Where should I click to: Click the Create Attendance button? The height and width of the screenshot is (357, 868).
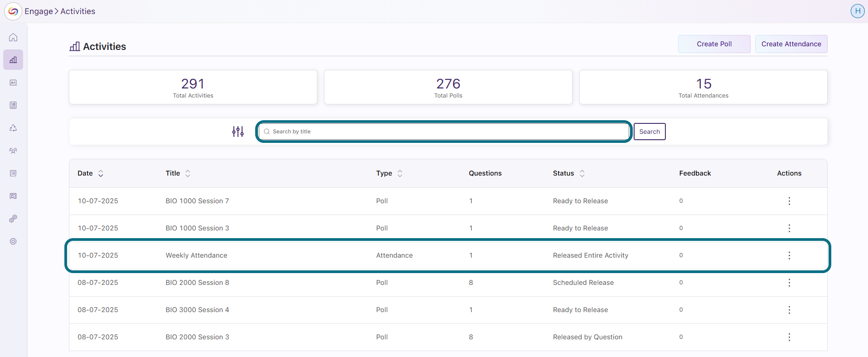791,44
